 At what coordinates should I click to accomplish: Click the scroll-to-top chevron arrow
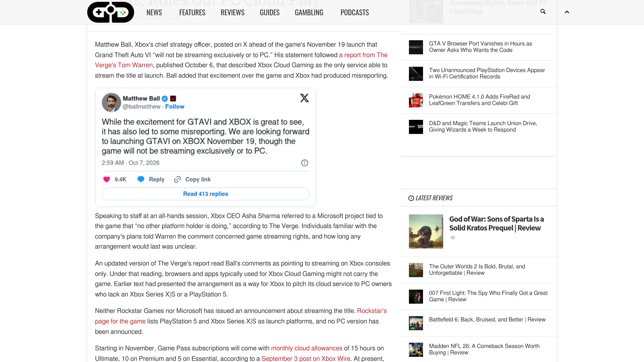[x=567, y=12]
